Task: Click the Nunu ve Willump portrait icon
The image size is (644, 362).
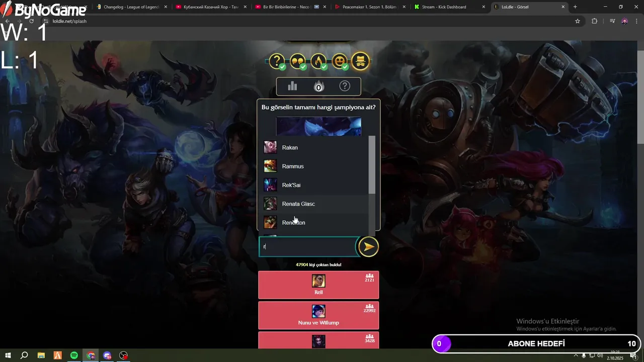Action: pyautogui.click(x=318, y=311)
